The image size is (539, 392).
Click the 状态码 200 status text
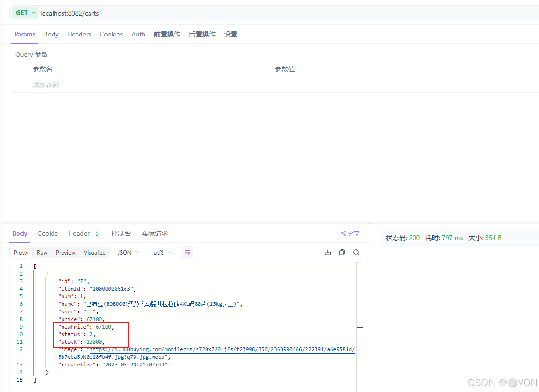403,238
